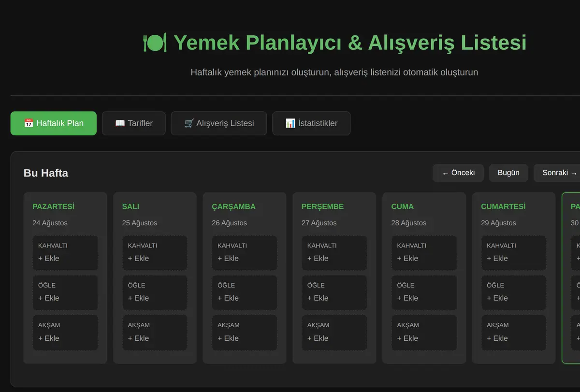The width and height of the screenshot is (580, 392).
Task: Click the 28 Ağustos date
Action: tap(409, 223)
